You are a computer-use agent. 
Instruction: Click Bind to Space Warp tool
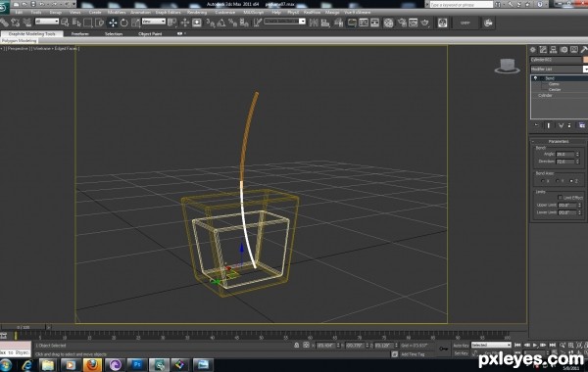(27, 23)
